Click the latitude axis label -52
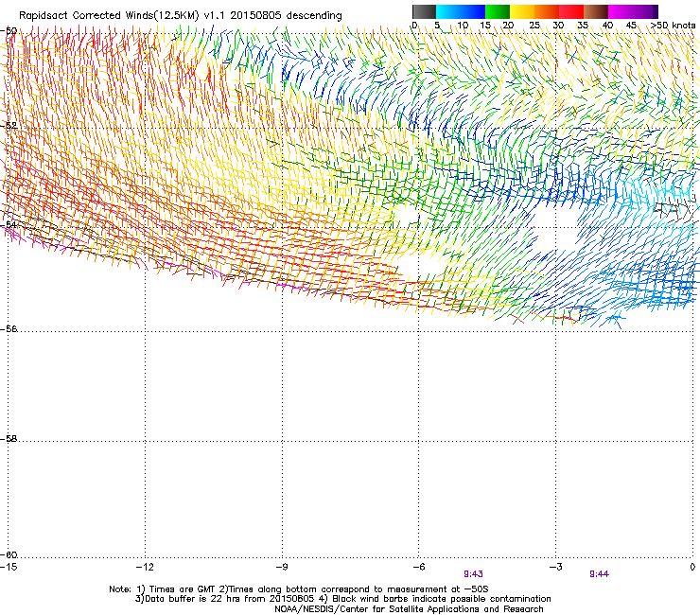The width and height of the screenshot is (700, 615). [x=9, y=126]
